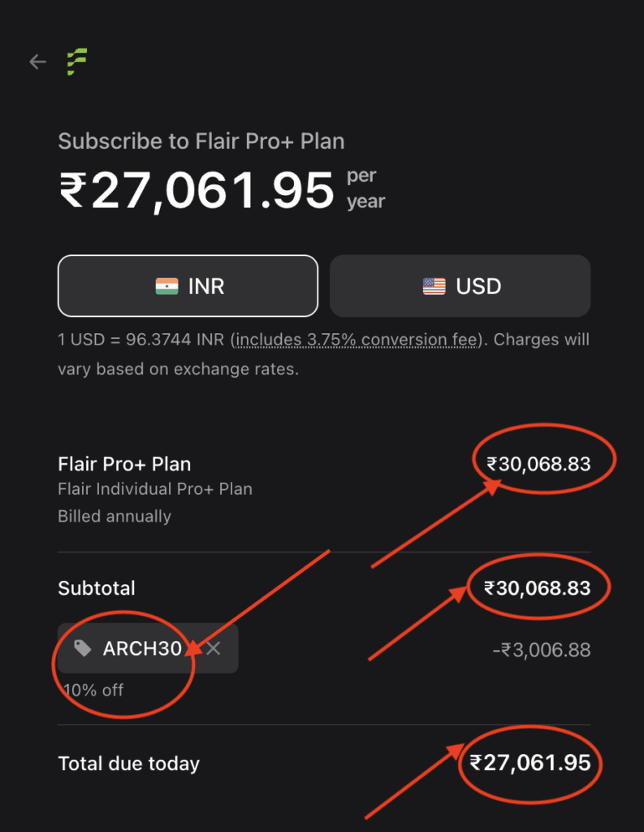Toggle the currency selector to USD
This screenshot has height=832, width=644.
tap(460, 285)
